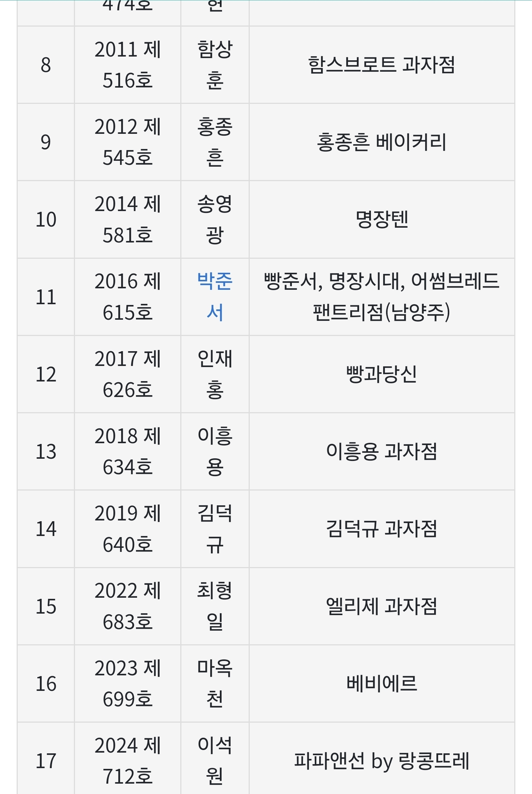Click the 함스브로트 과자점 bakery cell

coord(382,65)
